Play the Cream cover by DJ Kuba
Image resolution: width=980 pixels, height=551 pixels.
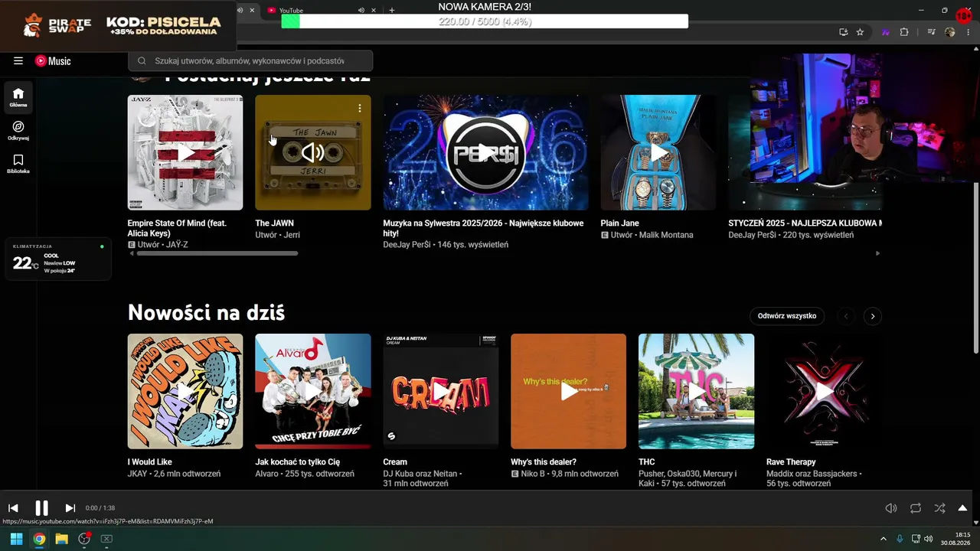tap(440, 391)
